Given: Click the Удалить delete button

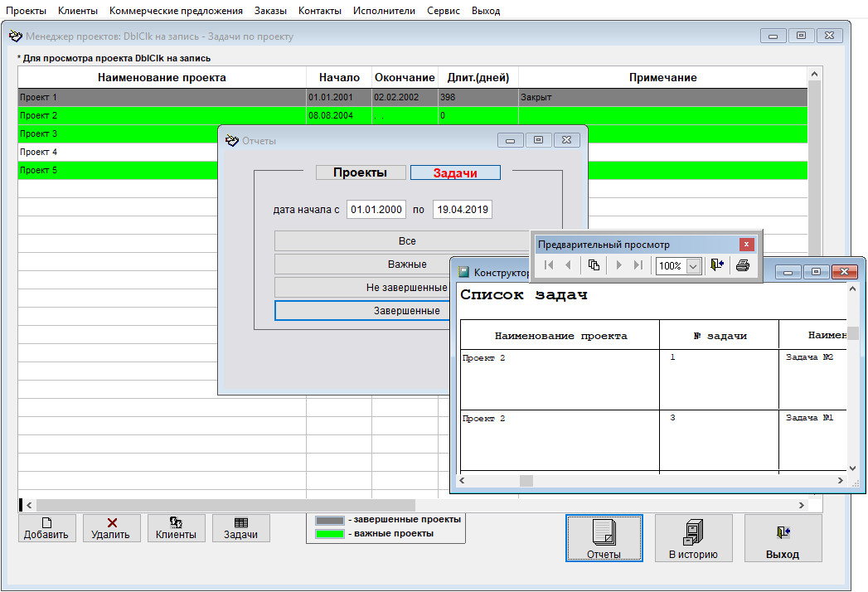Looking at the screenshot, I should point(110,528).
